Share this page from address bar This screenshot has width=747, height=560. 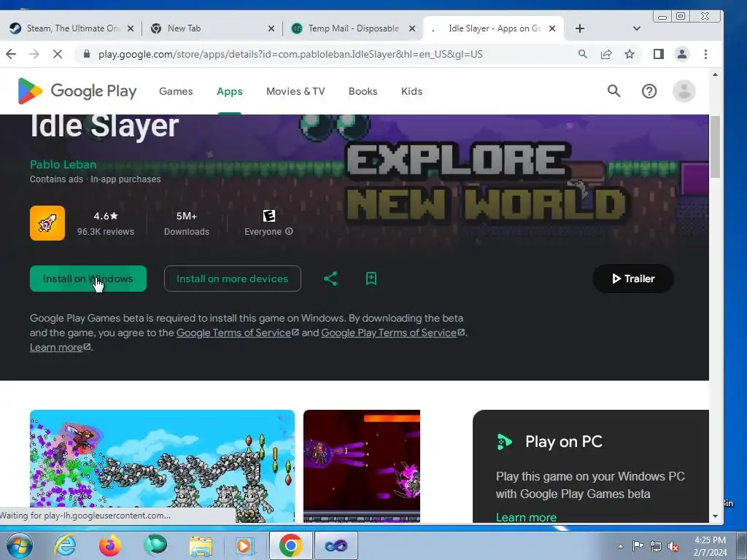click(606, 54)
